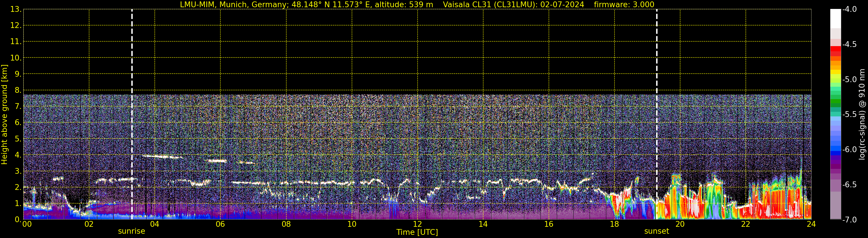Viewport: 868px width, 238px height.
Task: Click the y-axis tick label 1
Action: coord(18,204)
